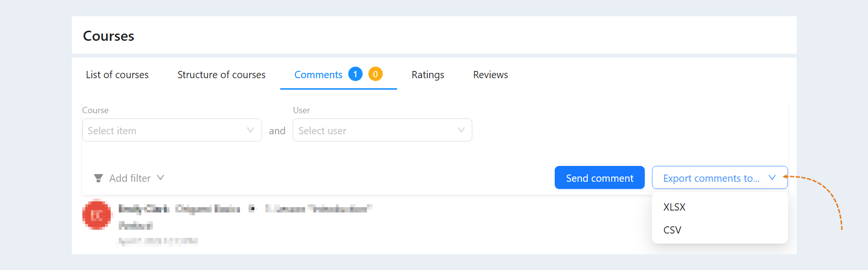Image resolution: width=868 pixels, height=270 pixels.
Task: Click the Send comment button
Action: [x=600, y=177]
